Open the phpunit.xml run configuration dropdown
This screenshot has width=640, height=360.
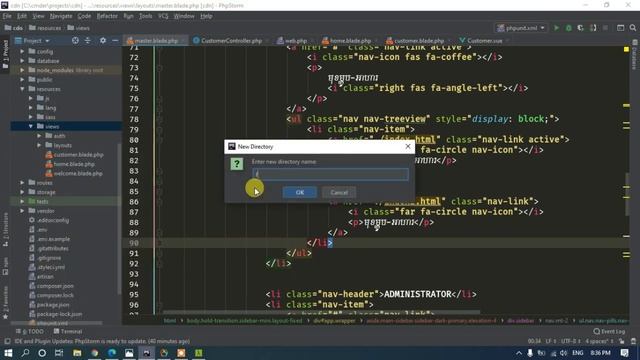pyautogui.click(x=520, y=28)
